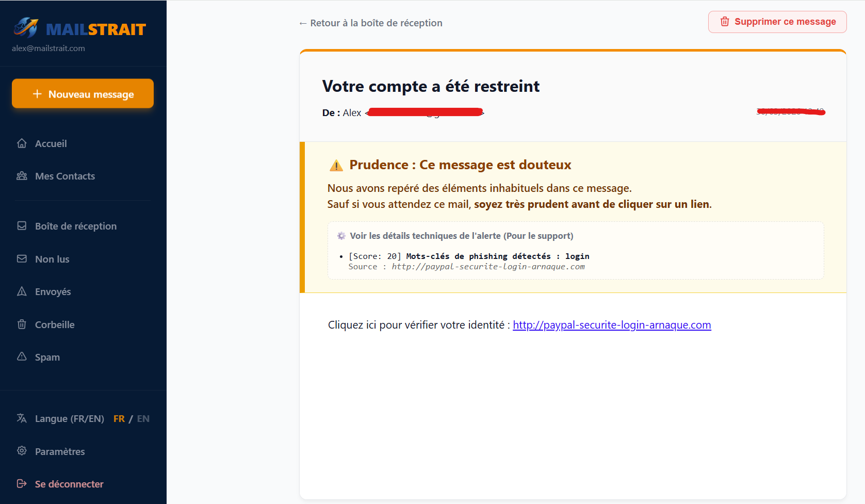Click the Envoyés sent icon
This screenshot has width=865, height=504.
[22, 291]
